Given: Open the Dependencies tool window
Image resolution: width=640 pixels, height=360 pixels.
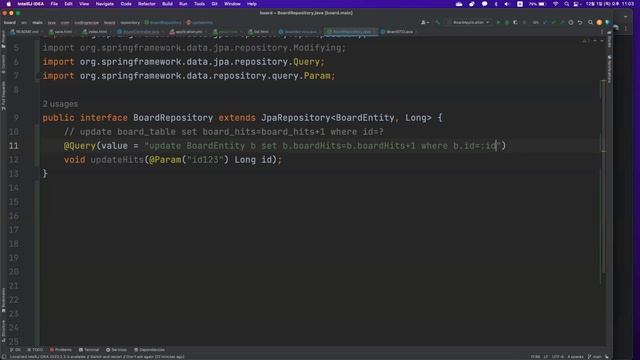Looking at the screenshot, I should coord(149,350).
